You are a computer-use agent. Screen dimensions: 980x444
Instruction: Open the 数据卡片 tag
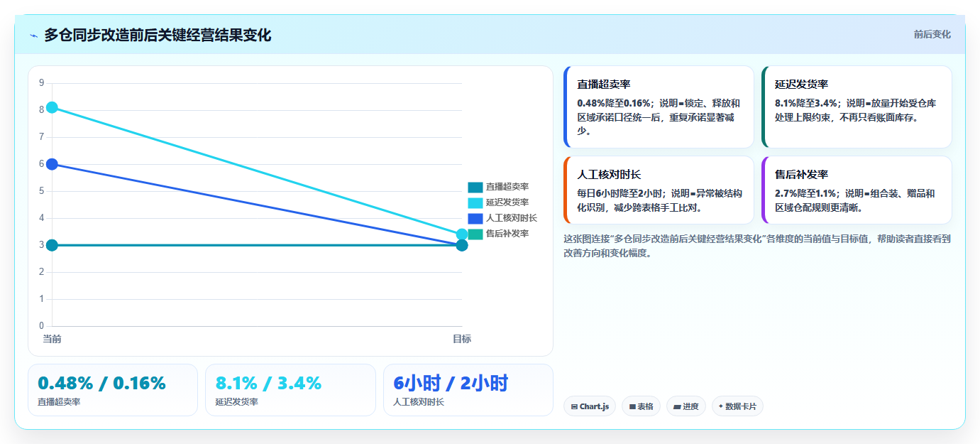pyautogui.click(x=737, y=406)
